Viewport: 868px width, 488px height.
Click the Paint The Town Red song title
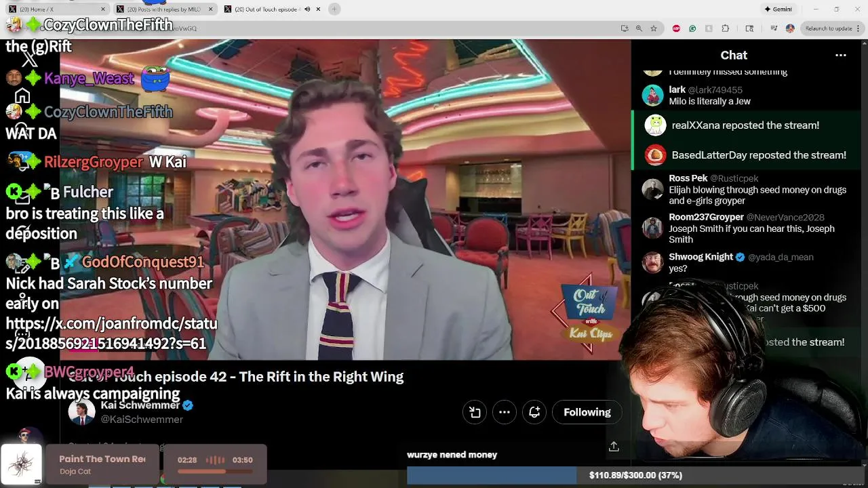[102, 459]
